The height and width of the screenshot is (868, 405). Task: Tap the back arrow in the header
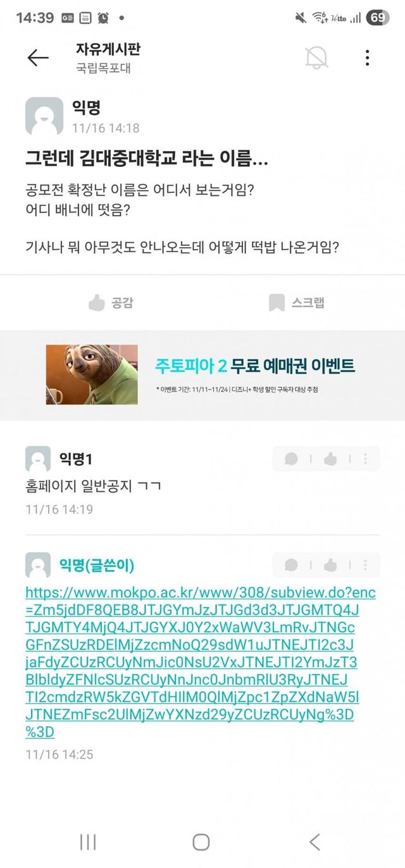coord(38,58)
